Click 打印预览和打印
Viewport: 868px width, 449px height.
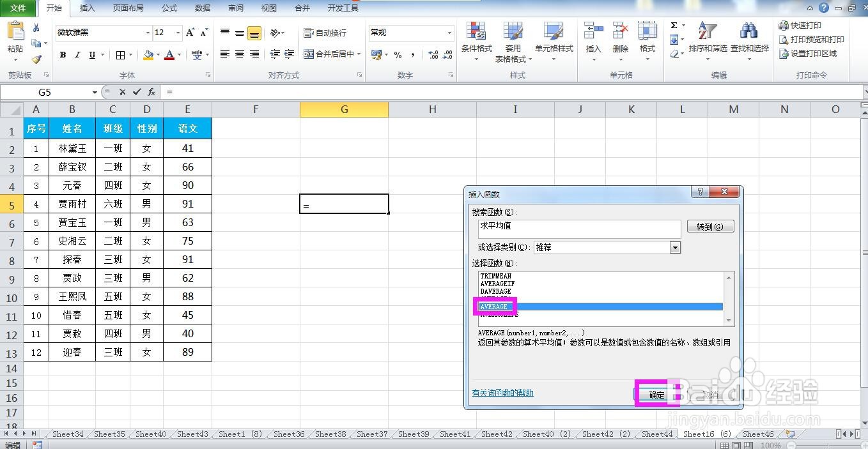(x=811, y=40)
